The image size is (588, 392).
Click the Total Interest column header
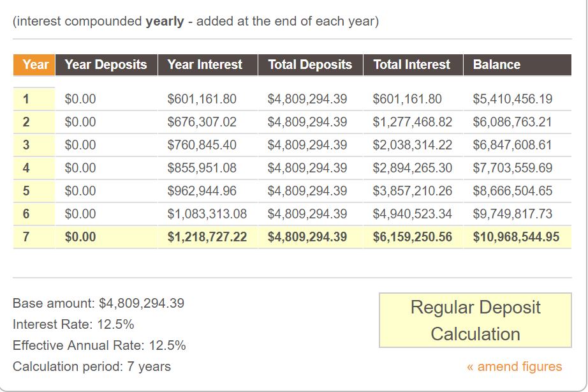413,64
